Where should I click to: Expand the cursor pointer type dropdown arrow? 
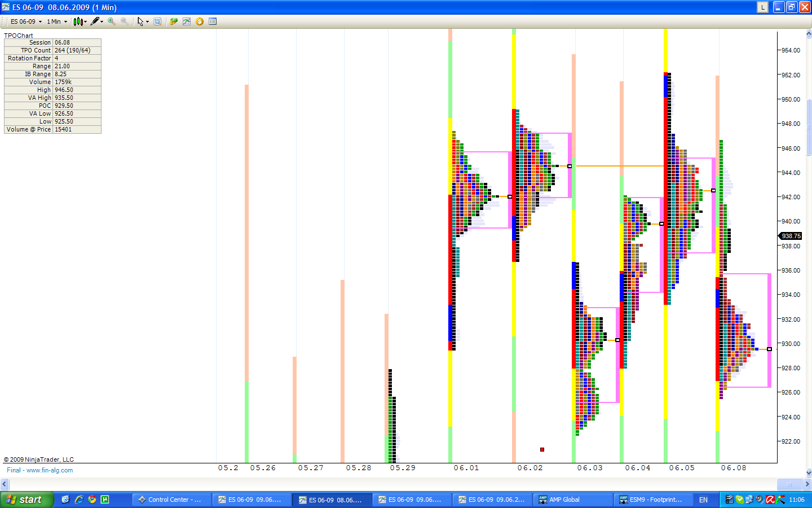(147, 22)
